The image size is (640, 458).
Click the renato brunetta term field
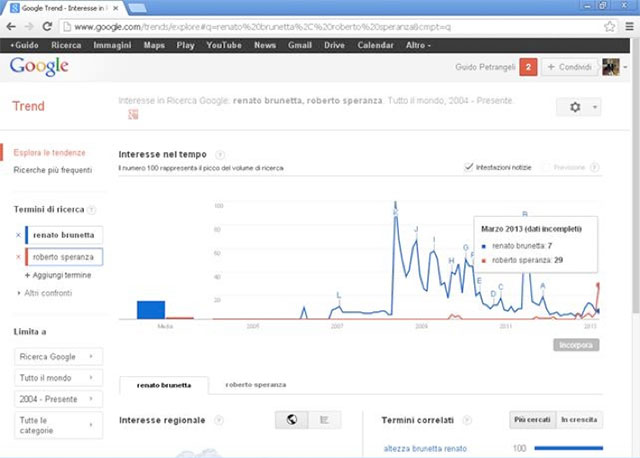click(64, 235)
